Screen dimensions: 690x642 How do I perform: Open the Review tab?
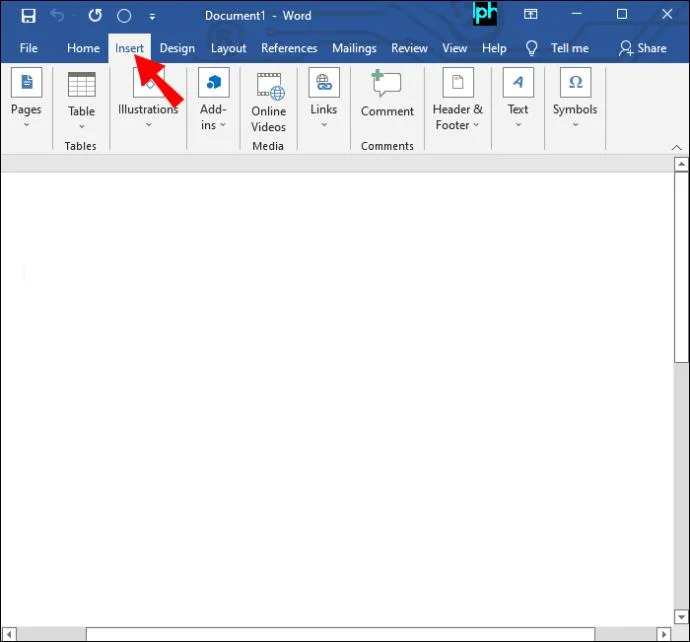click(409, 48)
